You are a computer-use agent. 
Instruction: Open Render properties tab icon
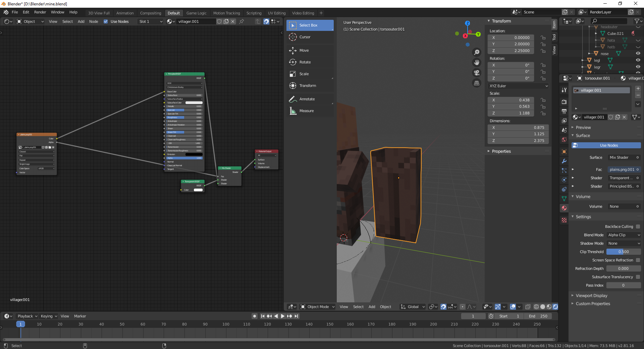[x=564, y=102]
